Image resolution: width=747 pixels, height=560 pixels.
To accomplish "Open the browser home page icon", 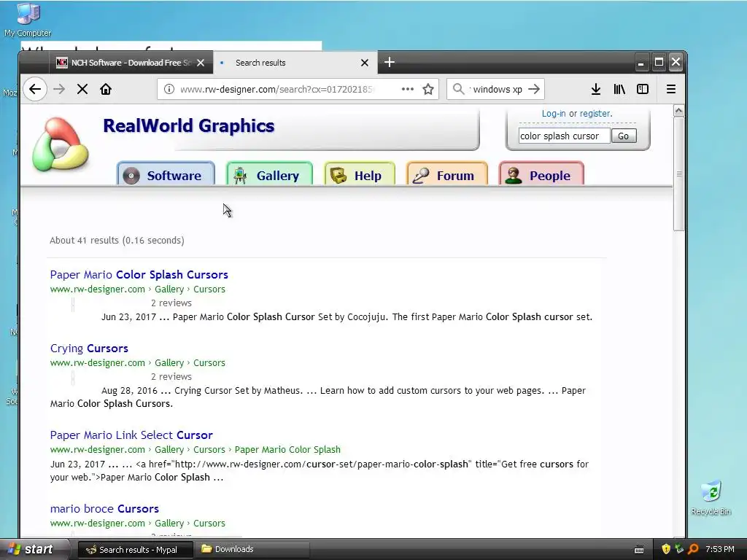I will pos(106,89).
